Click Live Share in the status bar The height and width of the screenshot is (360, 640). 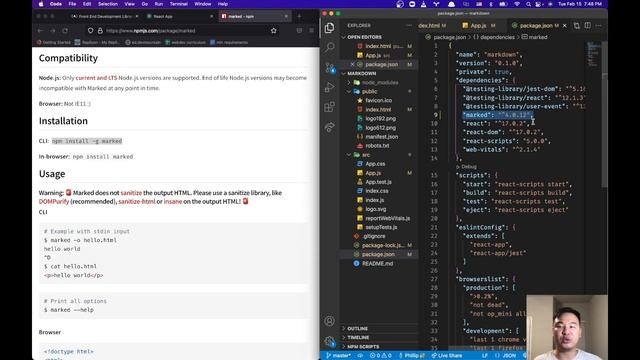coord(447,356)
